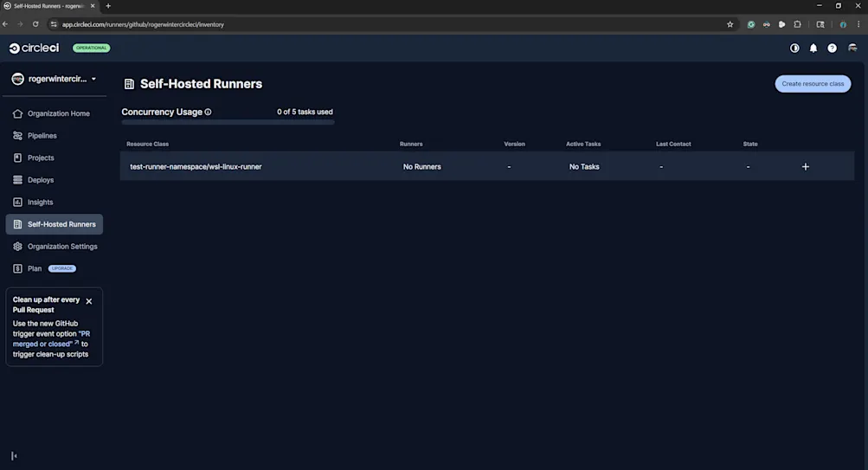
Task: Click the Last Contact column header
Action: (673, 144)
